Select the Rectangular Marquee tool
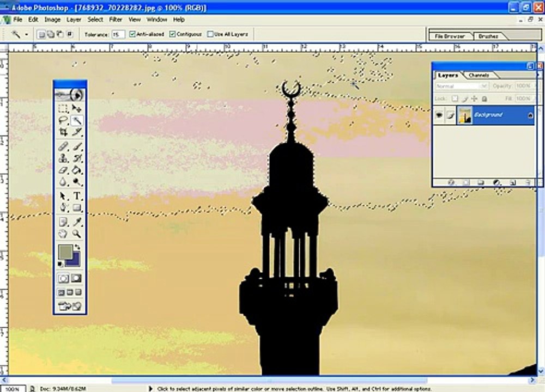Viewport: 545px width, 392px height. tap(63, 109)
